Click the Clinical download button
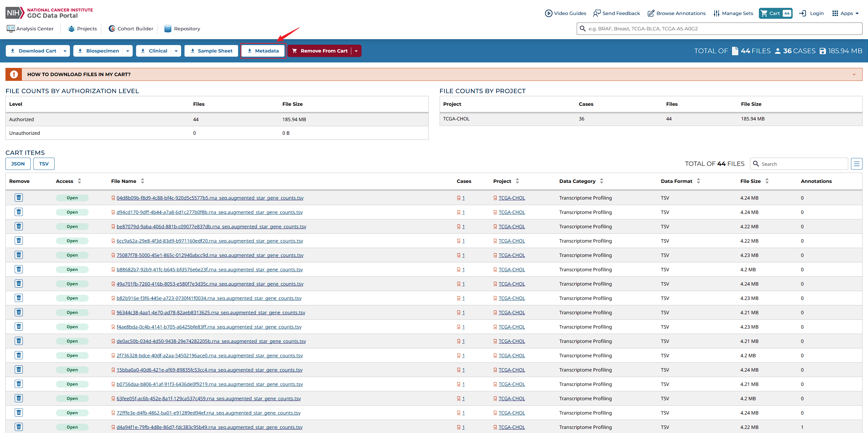Viewport: 868px width, 433px height. click(x=154, y=51)
